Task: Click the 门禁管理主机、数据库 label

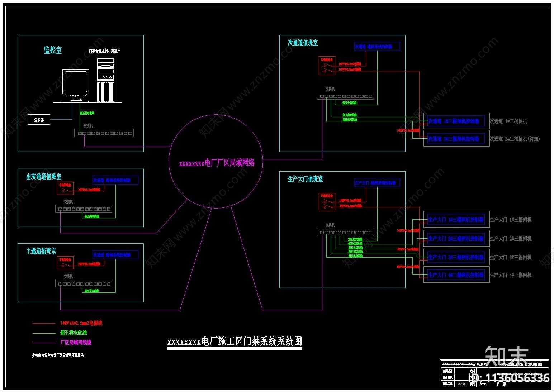Action: (x=105, y=51)
